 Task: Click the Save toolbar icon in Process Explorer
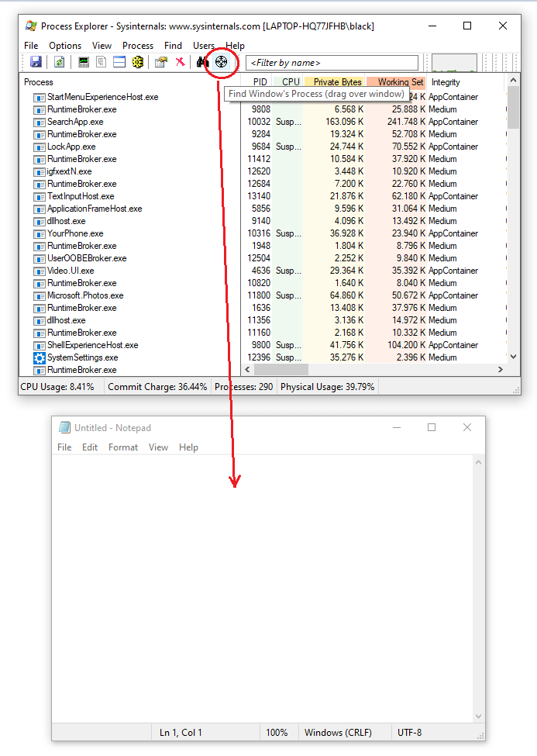point(36,62)
